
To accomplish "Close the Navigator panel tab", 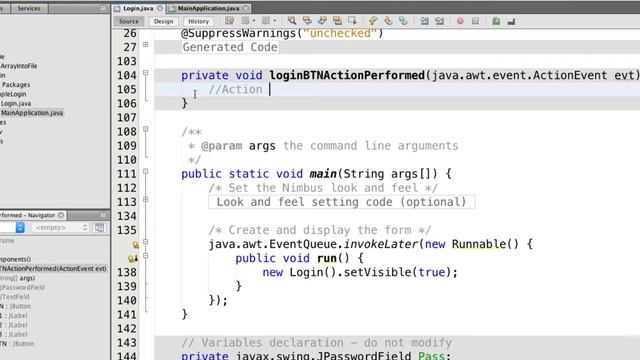I will [61, 215].
